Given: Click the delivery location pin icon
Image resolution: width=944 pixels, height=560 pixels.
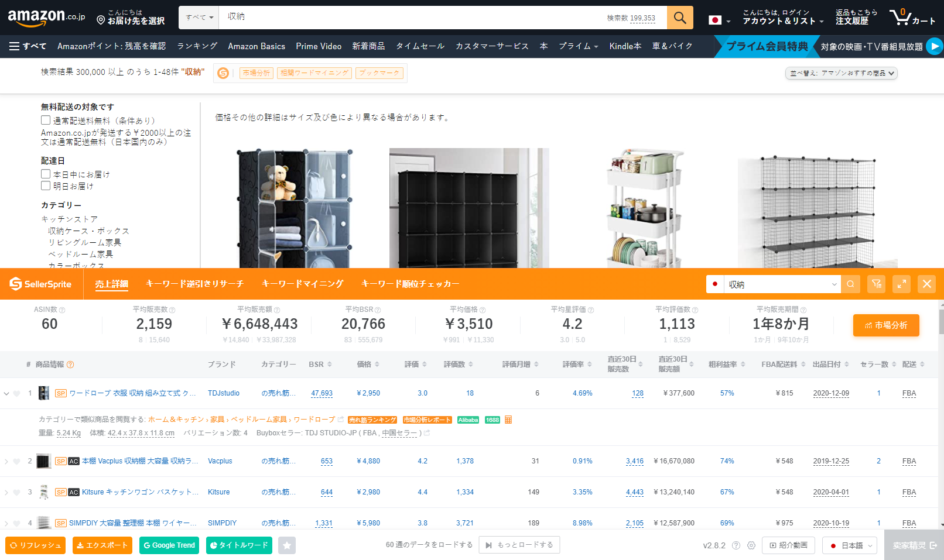Looking at the screenshot, I should coord(101,20).
